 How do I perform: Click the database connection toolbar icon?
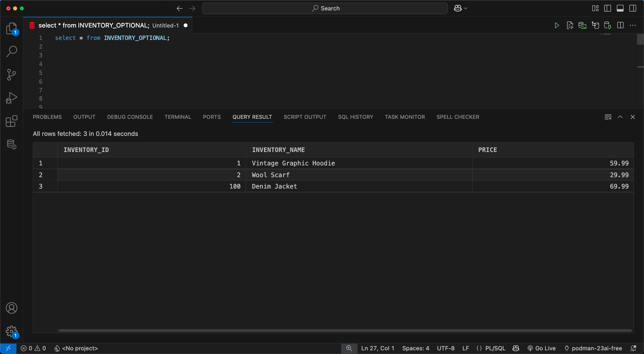607,26
